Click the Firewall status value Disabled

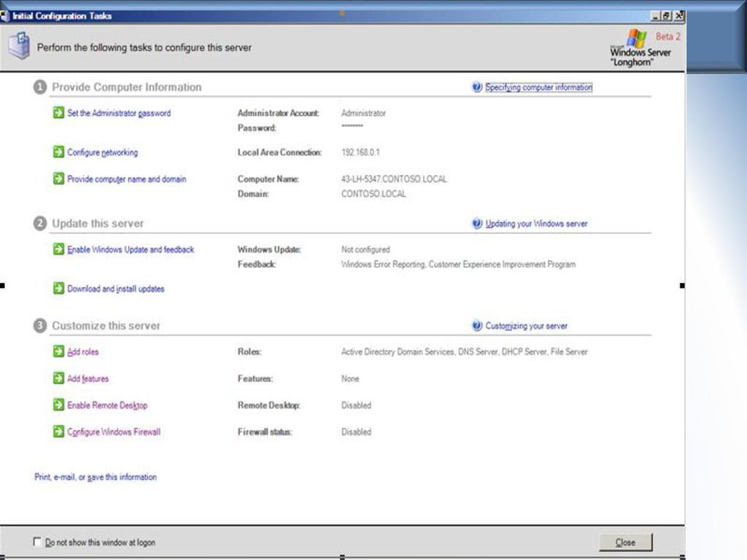[x=356, y=432]
